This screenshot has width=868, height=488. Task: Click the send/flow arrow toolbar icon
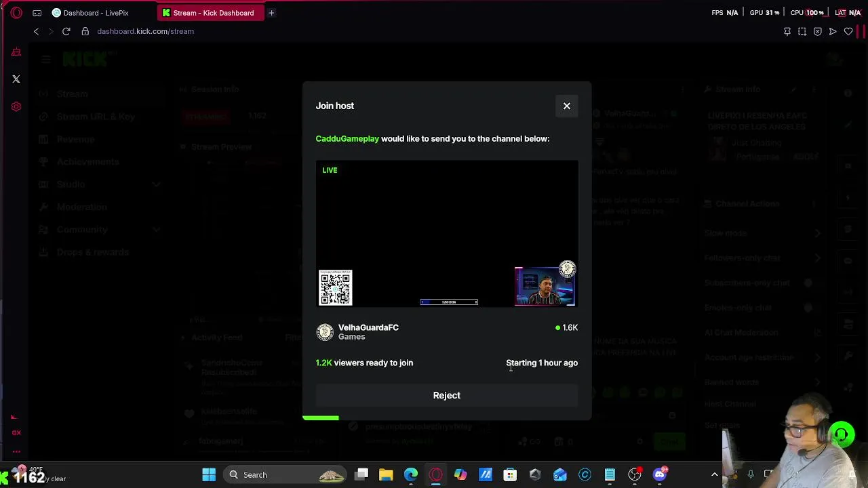pos(833,31)
